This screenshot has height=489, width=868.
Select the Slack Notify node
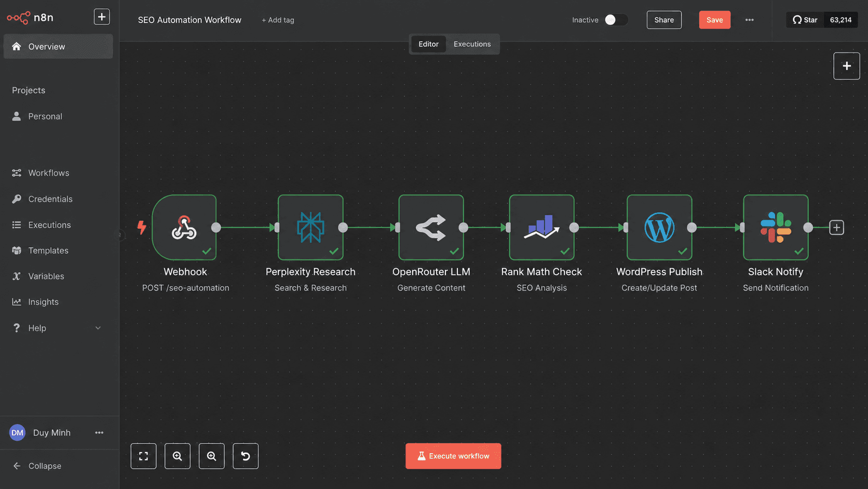[x=776, y=227]
